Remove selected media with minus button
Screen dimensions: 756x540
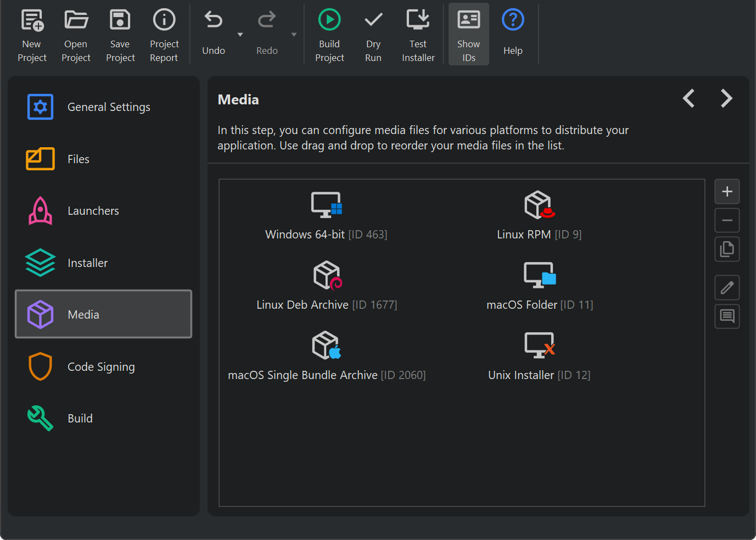pyautogui.click(x=727, y=221)
